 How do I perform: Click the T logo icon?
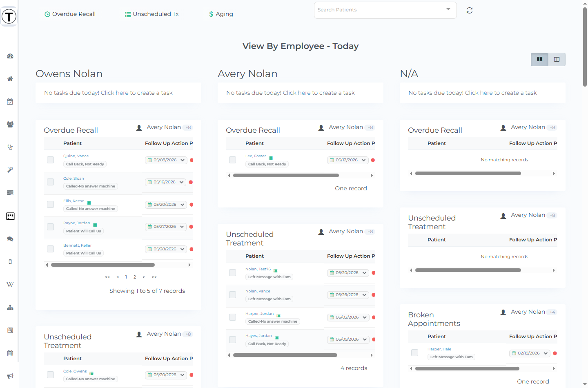coord(9,17)
